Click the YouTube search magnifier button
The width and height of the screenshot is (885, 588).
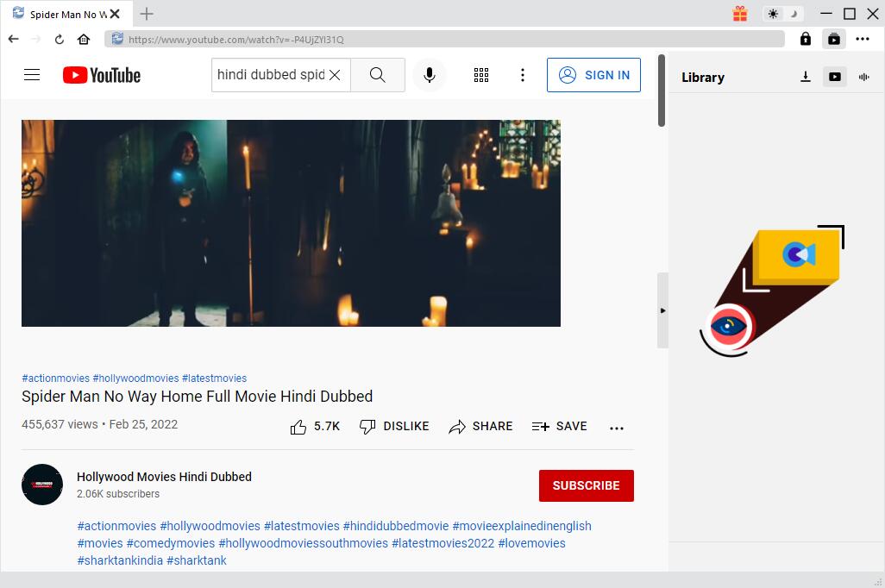click(378, 75)
